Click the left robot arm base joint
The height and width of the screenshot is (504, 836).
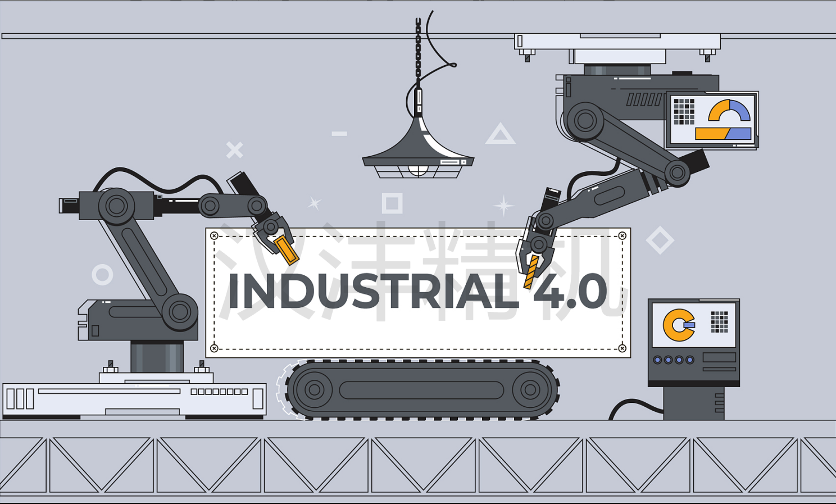(x=180, y=311)
